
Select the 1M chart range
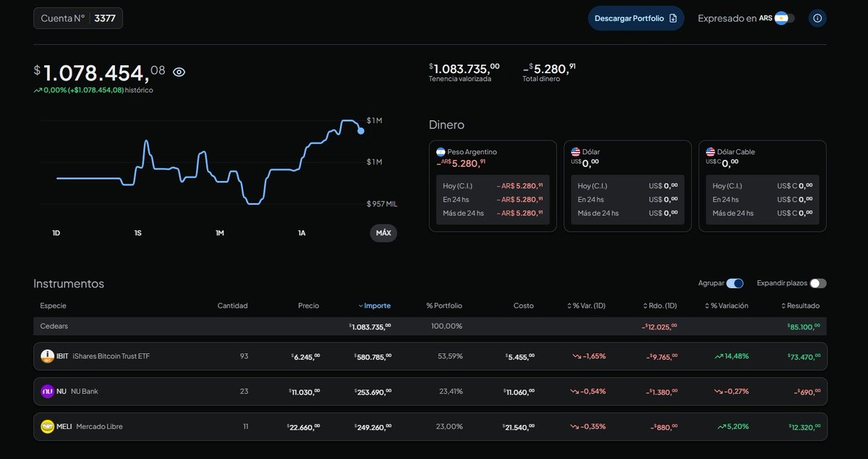(220, 233)
